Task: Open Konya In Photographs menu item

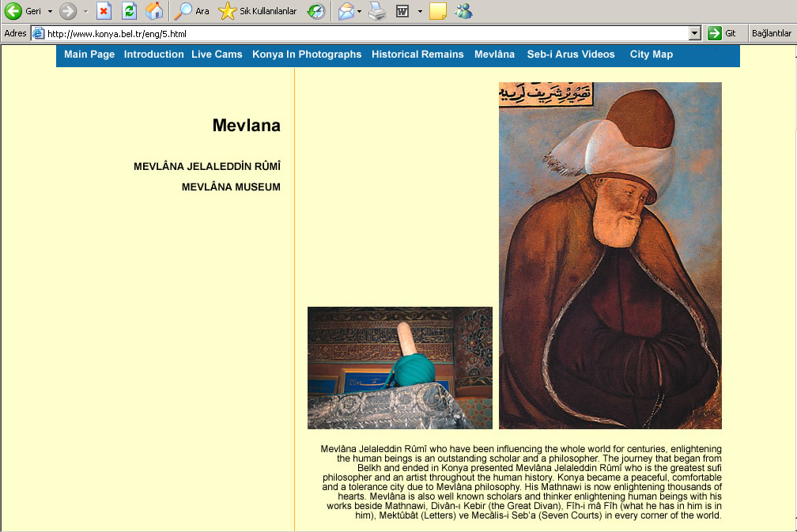Action: pos(307,55)
